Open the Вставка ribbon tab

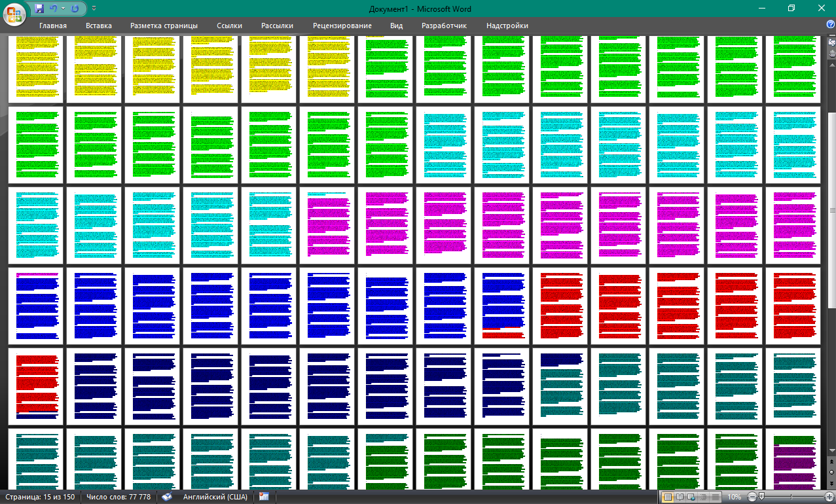pyautogui.click(x=98, y=26)
